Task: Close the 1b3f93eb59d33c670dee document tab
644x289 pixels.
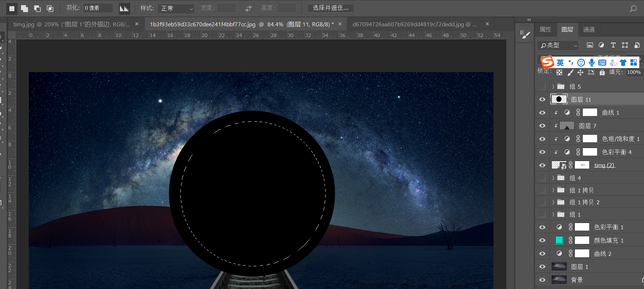Action: click(x=340, y=24)
